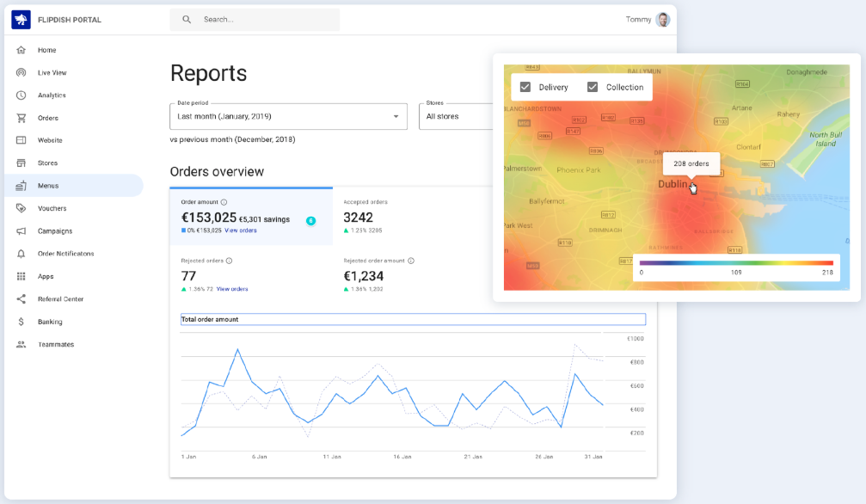Click the Flipdish logo icon
Screen dimensions: 866x504
click(x=21, y=19)
